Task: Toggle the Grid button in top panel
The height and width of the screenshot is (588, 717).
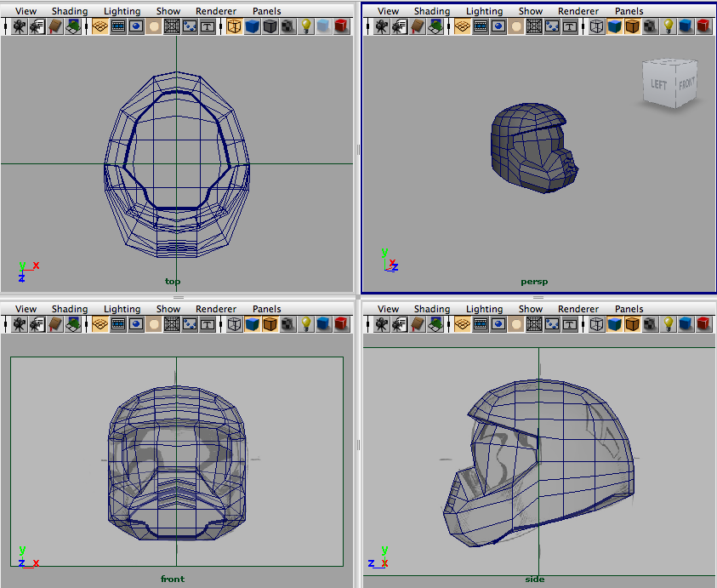Action: (100, 26)
